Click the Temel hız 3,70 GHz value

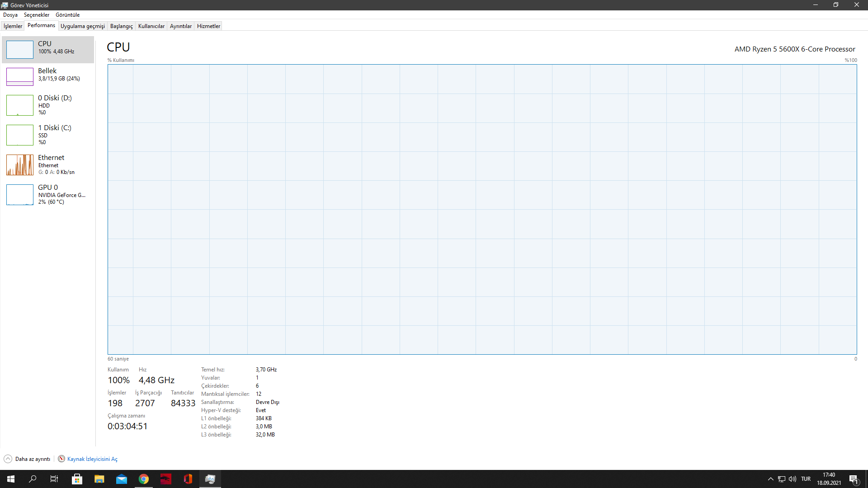[x=266, y=370]
